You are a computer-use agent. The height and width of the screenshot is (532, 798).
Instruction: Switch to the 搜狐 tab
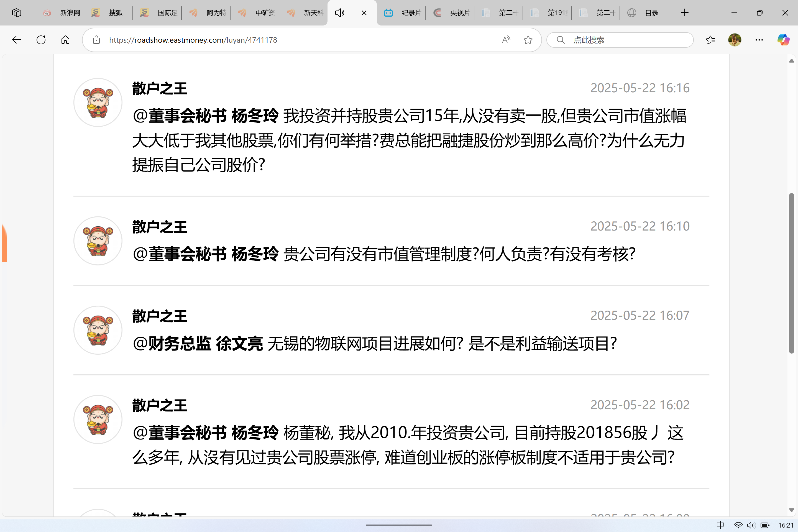pos(109,13)
